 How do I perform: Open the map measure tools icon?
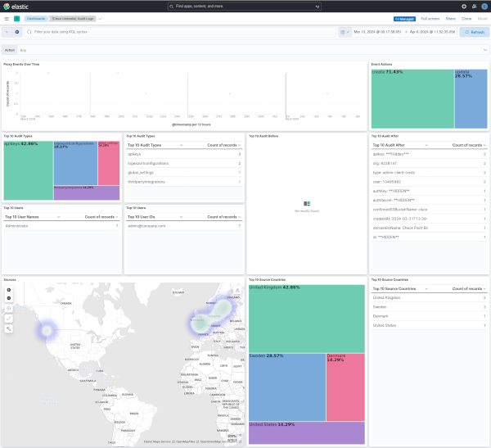tap(8, 318)
